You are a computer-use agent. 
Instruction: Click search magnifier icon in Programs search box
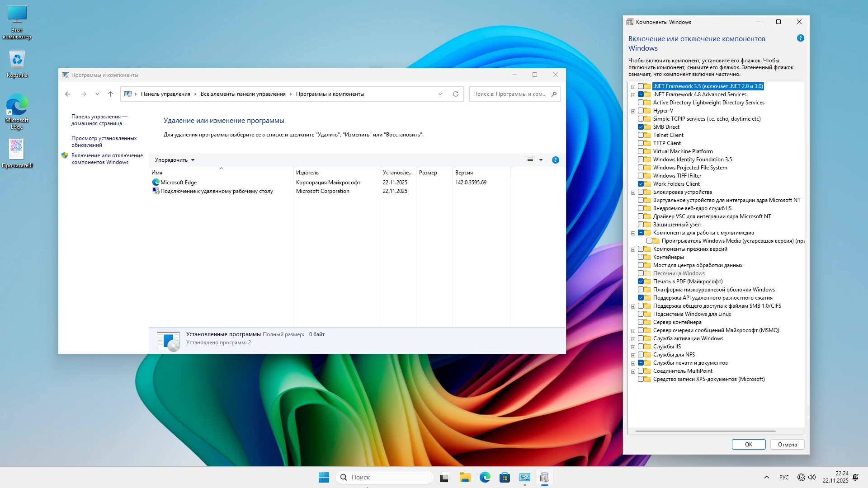click(x=554, y=94)
